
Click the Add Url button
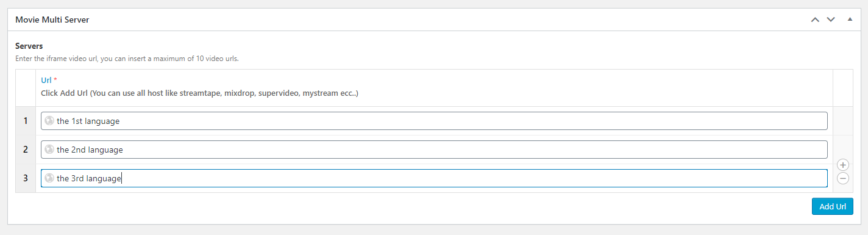pyautogui.click(x=833, y=206)
